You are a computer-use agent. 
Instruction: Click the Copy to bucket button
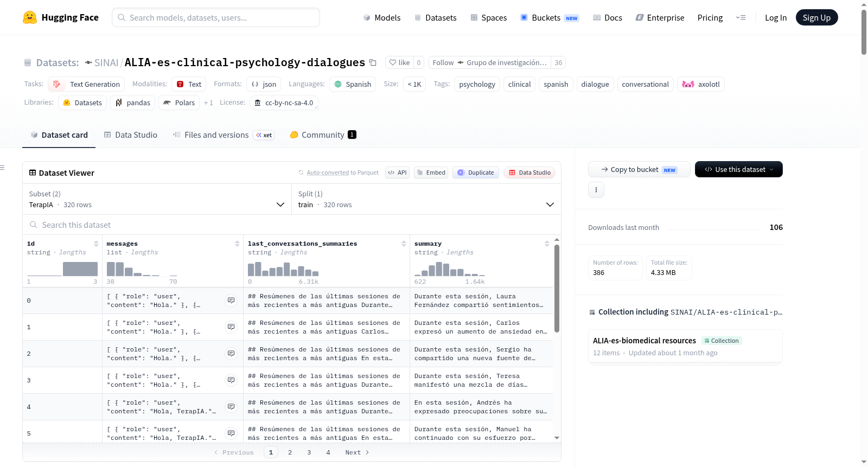[x=639, y=169]
